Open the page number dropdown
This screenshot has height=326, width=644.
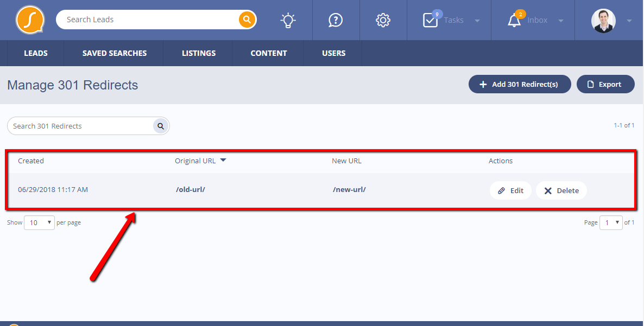610,222
